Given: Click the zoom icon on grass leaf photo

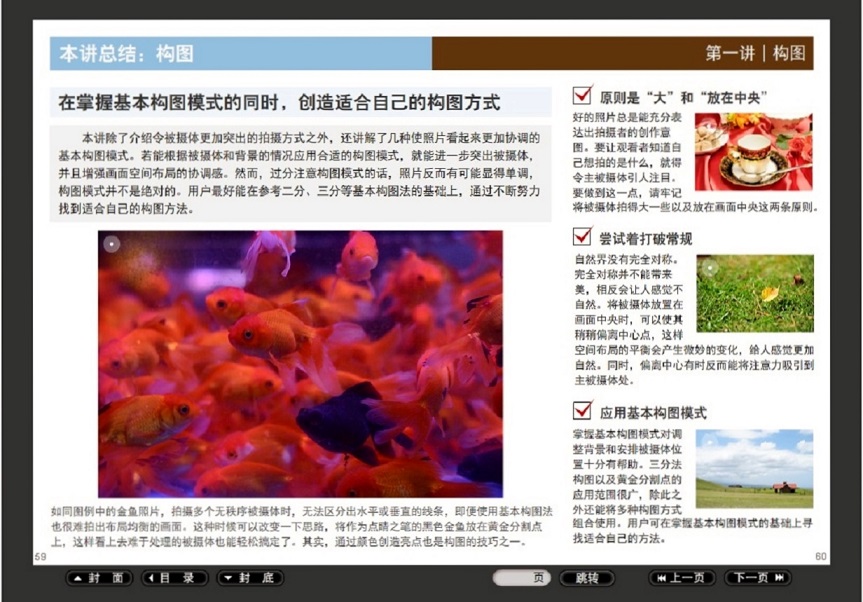Looking at the screenshot, I should [709, 267].
